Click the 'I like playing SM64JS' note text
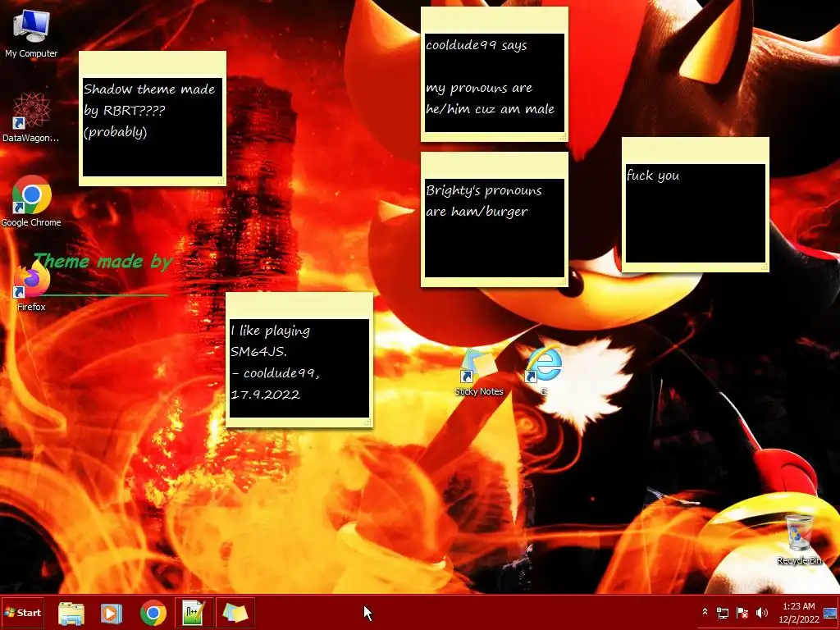Screen dimensions: 840x630 point(271,340)
